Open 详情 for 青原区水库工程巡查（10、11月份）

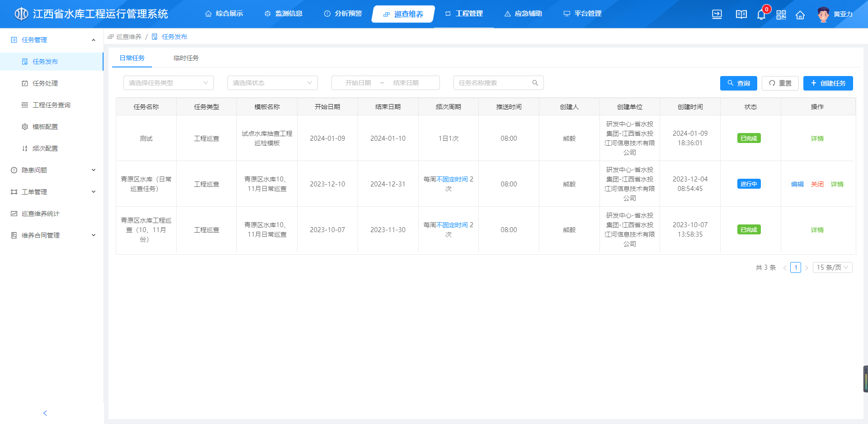(x=817, y=230)
